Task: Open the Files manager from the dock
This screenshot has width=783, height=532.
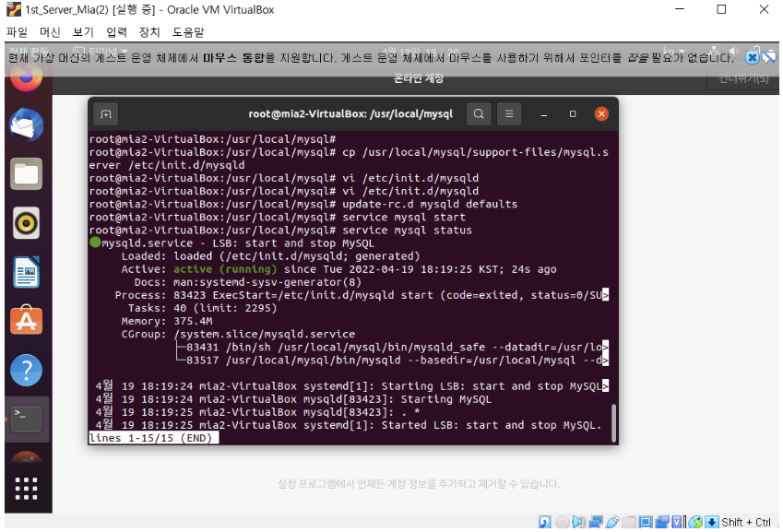Action: pyautogui.click(x=26, y=173)
